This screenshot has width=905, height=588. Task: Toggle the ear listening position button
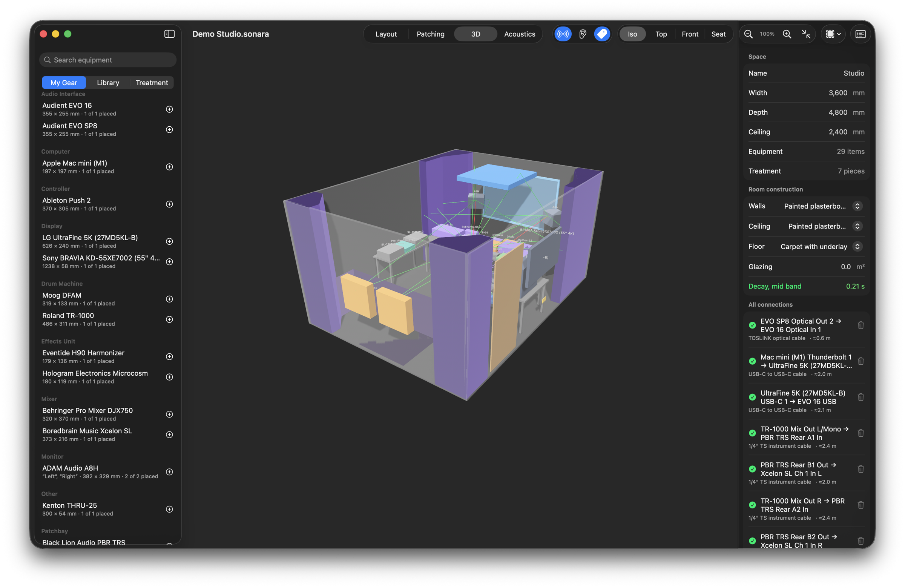pos(583,34)
